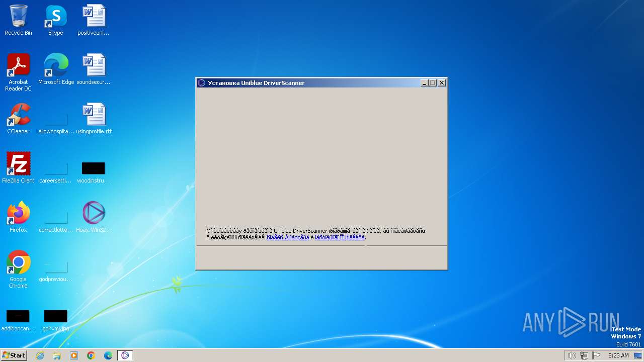Select the golfxml.jpg image file
The height and width of the screenshot is (362, 644).
click(x=56, y=320)
